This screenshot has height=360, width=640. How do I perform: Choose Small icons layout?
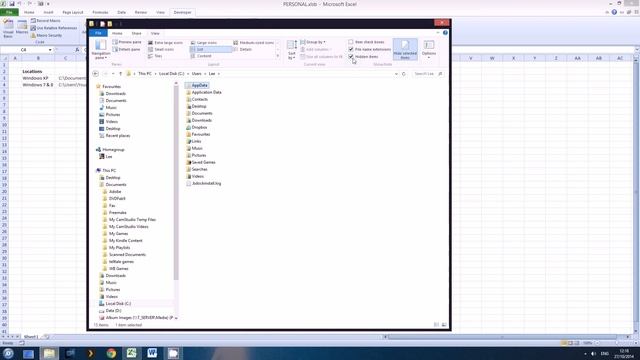pyautogui.click(x=161, y=49)
